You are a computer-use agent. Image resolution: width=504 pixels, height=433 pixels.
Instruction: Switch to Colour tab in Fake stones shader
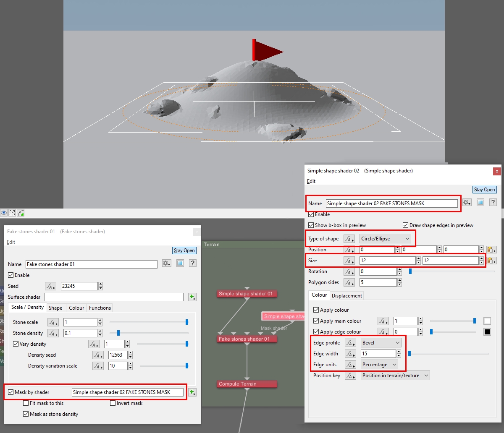coord(76,308)
